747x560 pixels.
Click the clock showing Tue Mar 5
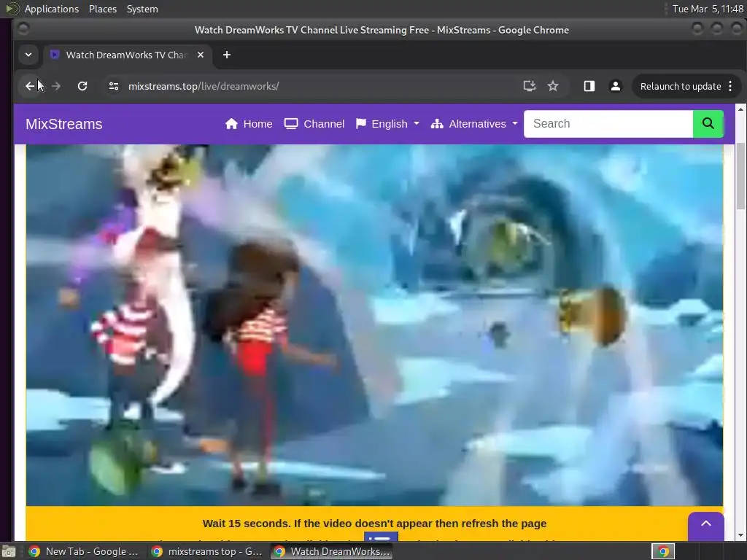click(x=708, y=9)
